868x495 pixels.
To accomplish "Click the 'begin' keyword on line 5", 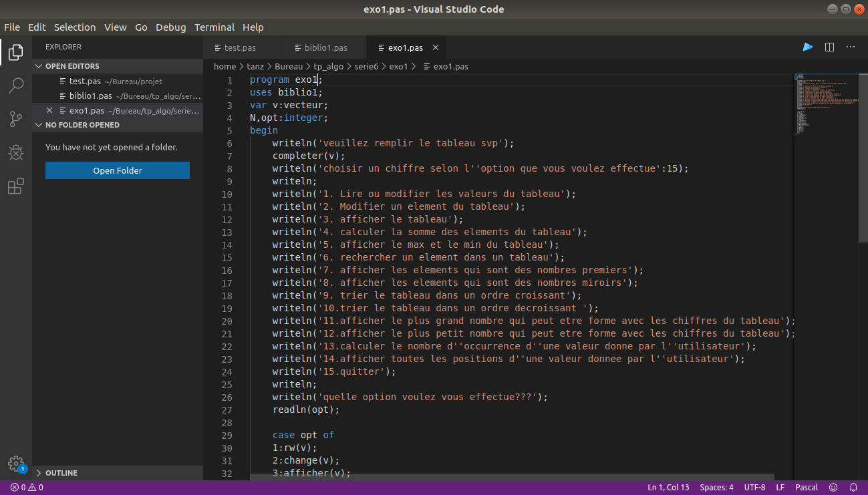I will 264,130.
